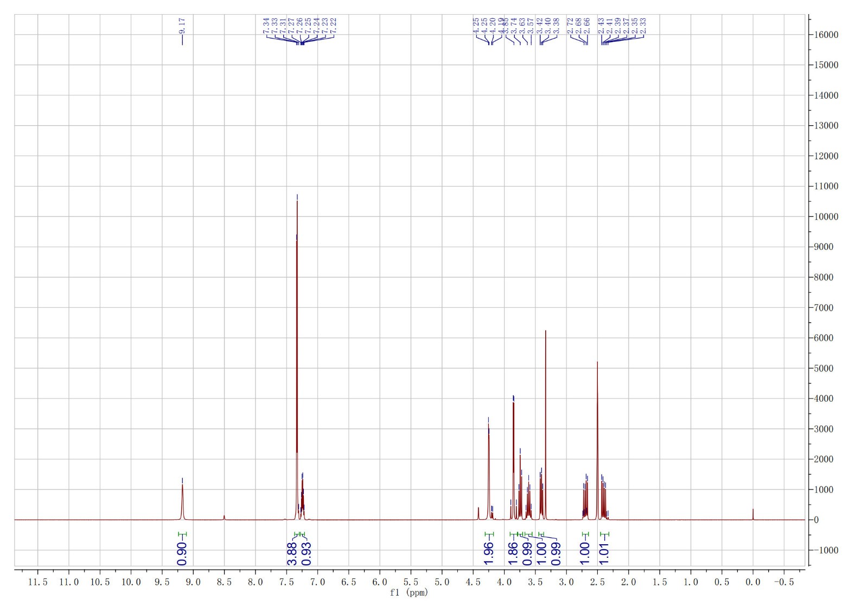Click the f1 (ppm) axis title
Image resolution: width=868 pixels, height=612 pixels.
pyautogui.click(x=409, y=592)
